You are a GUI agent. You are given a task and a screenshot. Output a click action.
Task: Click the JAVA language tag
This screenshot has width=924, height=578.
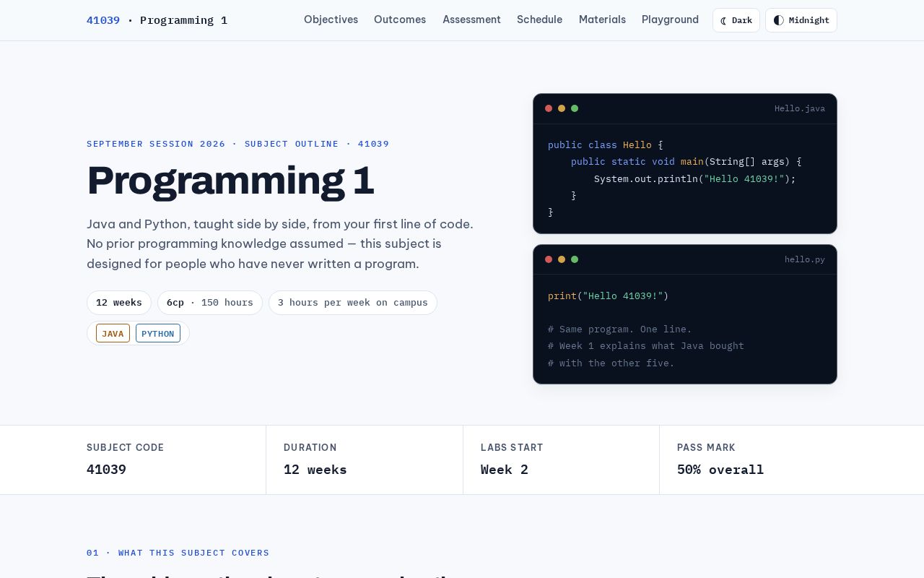113,333
